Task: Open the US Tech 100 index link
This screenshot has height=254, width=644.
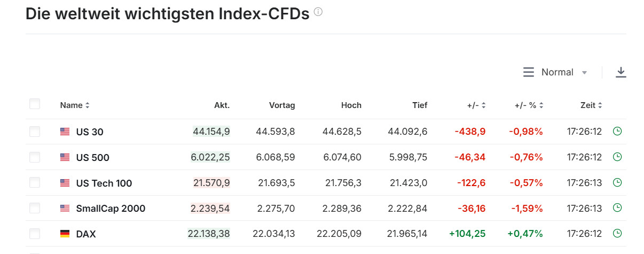Action: coord(104,183)
